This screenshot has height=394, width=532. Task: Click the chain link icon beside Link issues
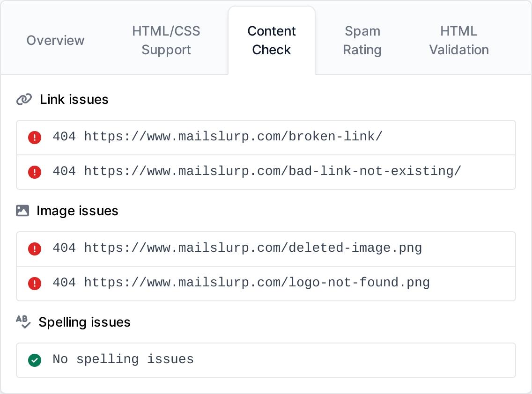(x=24, y=99)
